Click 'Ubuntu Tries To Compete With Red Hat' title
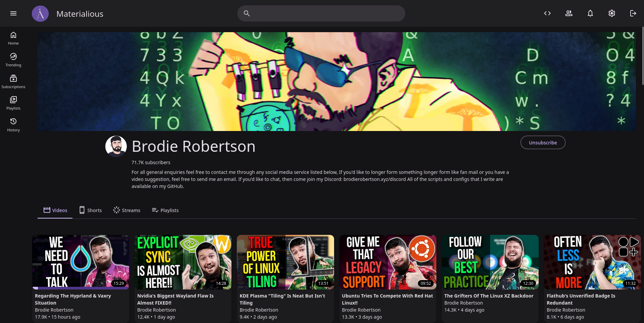 tap(387, 299)
